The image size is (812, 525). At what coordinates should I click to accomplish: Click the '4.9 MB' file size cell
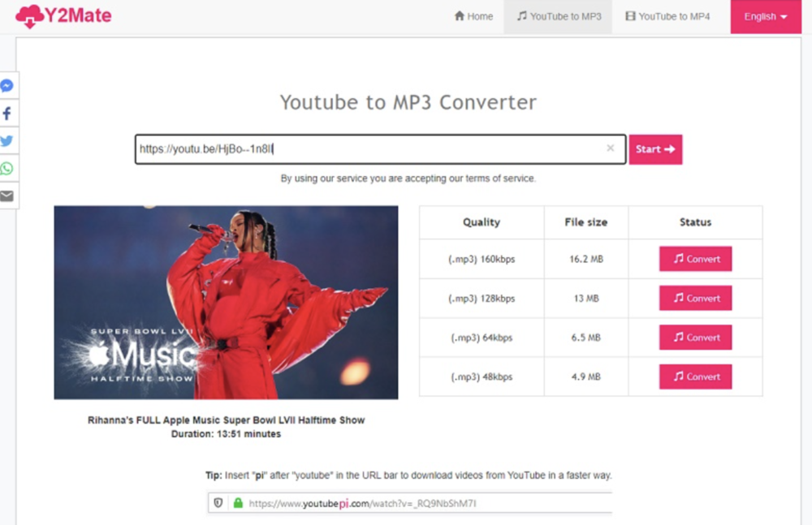(586, 377)
